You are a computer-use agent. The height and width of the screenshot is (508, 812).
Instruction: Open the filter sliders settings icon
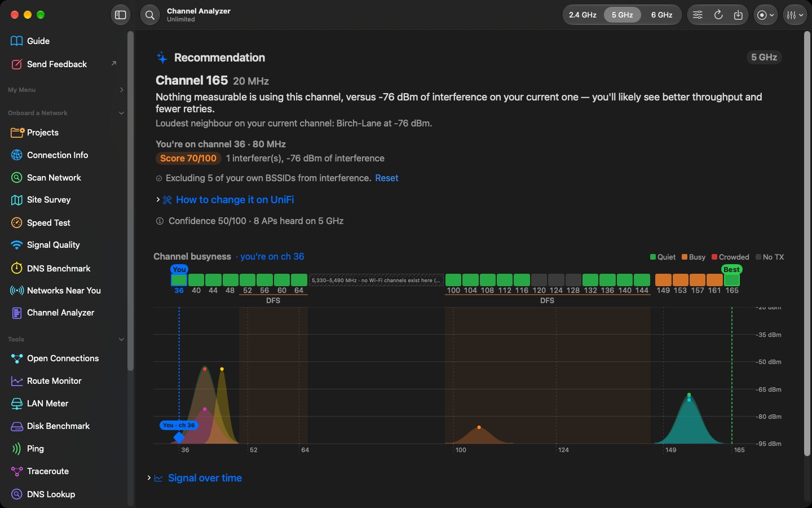point(698,15)
